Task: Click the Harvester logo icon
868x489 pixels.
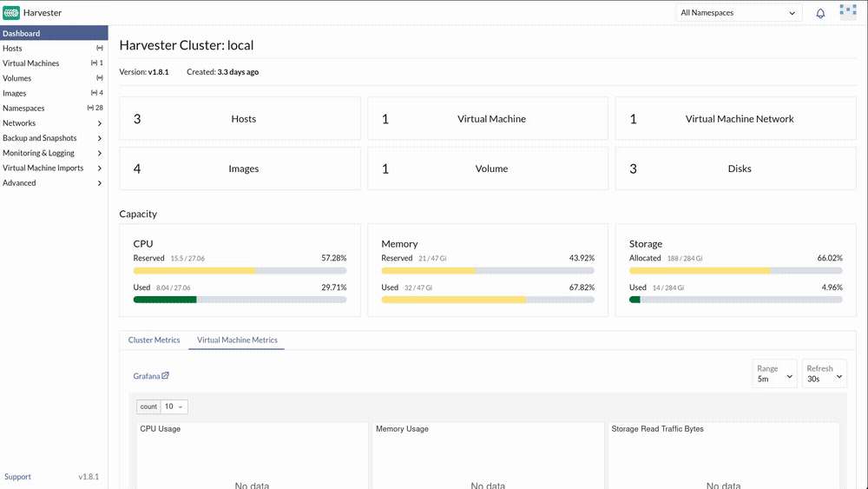Action: pos(11,12)
